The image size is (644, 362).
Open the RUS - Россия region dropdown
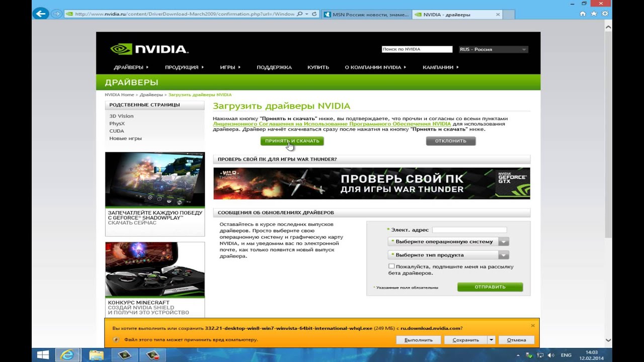(493, 49)
